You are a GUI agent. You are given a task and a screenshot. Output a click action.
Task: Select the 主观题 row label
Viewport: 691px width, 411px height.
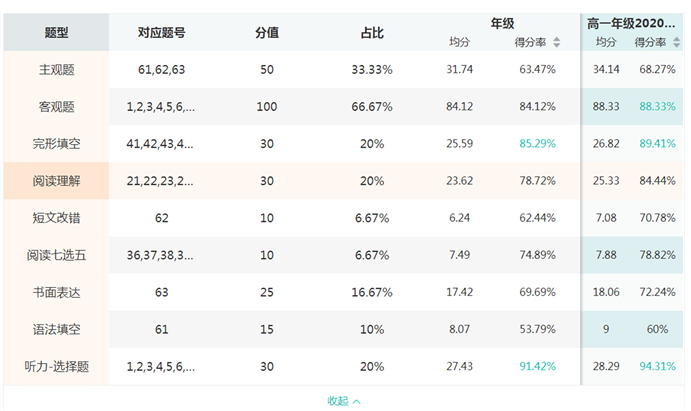pyautogui.click(x=57, y=70)
